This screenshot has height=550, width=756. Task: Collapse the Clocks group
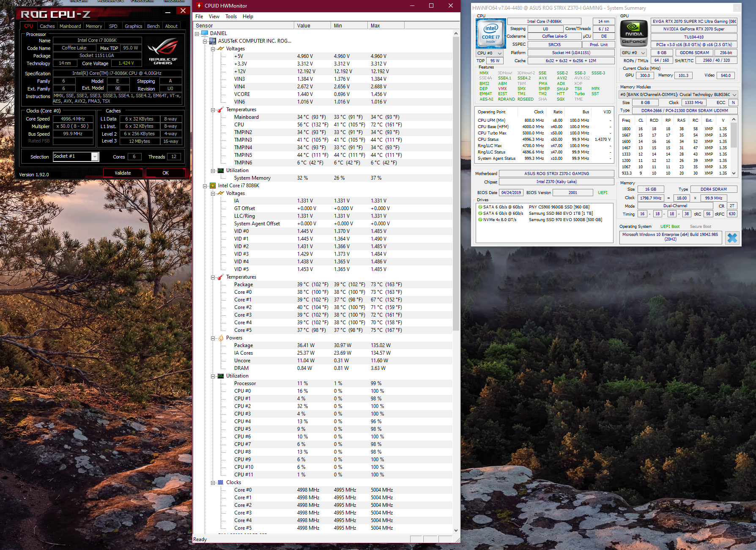(x=213, y=482)
